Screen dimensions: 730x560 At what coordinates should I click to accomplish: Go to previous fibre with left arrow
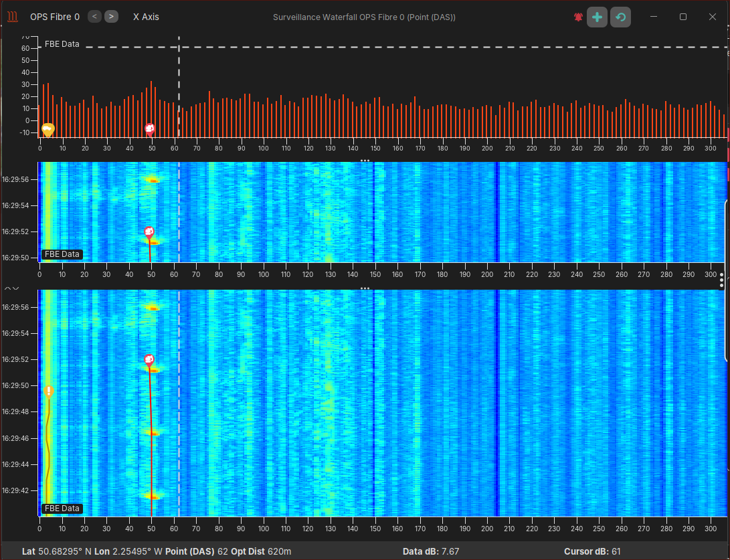pyautogui.click(x=94, y=16)
